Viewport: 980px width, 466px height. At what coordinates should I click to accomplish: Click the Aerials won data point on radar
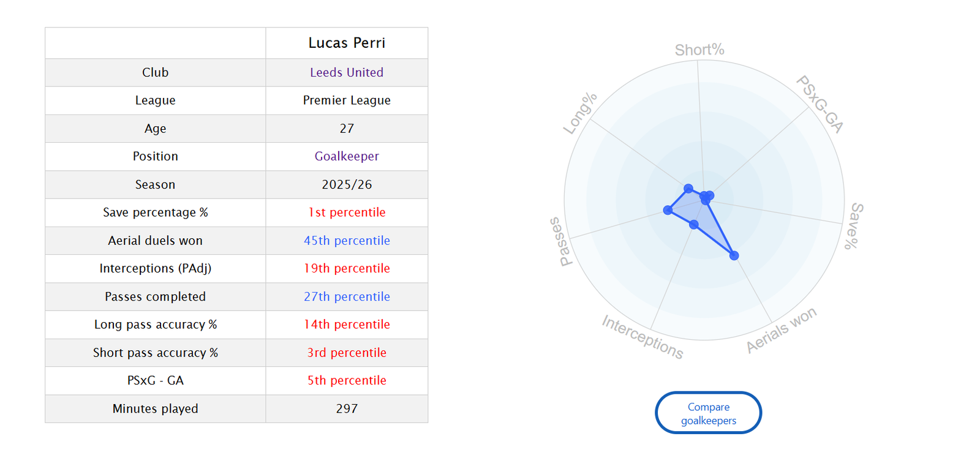pos(734,255)
